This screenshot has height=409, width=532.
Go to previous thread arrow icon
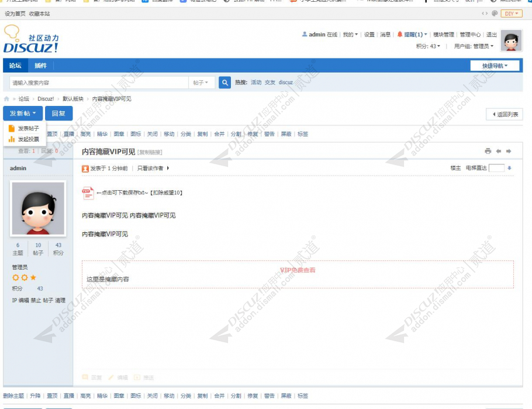(x=499, y=151)
